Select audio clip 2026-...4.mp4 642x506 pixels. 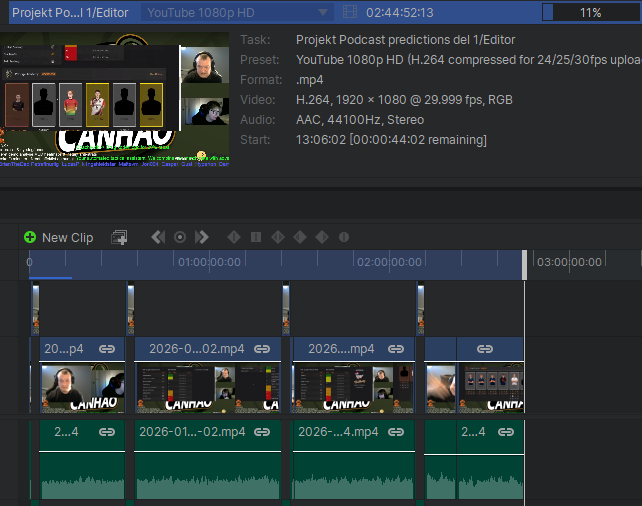354,459
